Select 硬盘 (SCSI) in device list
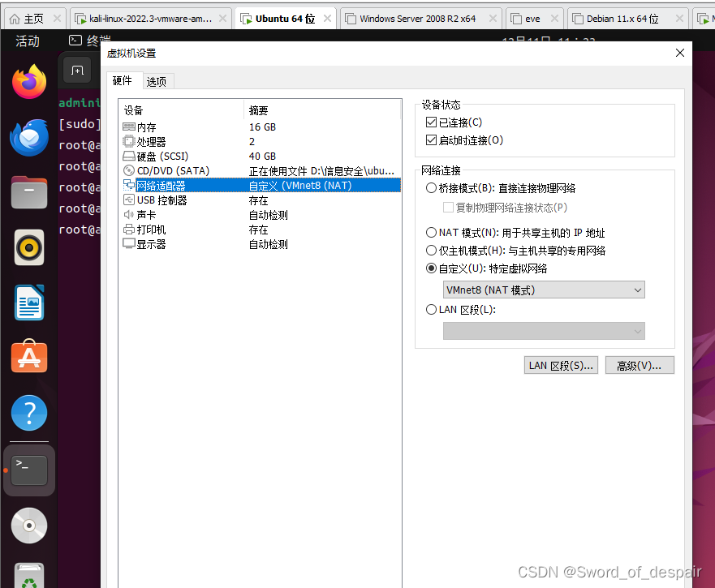 pos(162,157)
